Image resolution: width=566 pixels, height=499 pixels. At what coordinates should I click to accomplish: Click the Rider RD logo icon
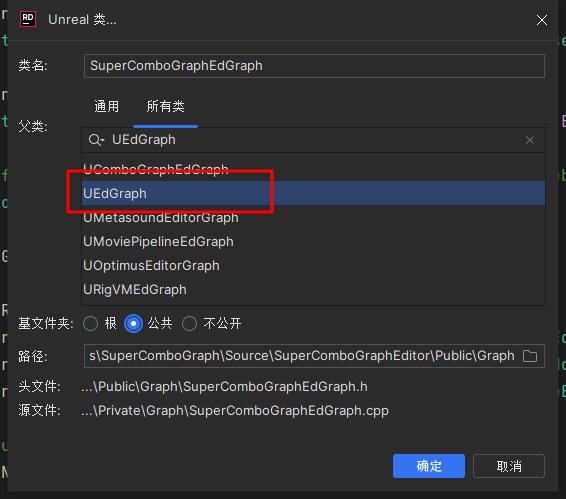coord(28,19)
